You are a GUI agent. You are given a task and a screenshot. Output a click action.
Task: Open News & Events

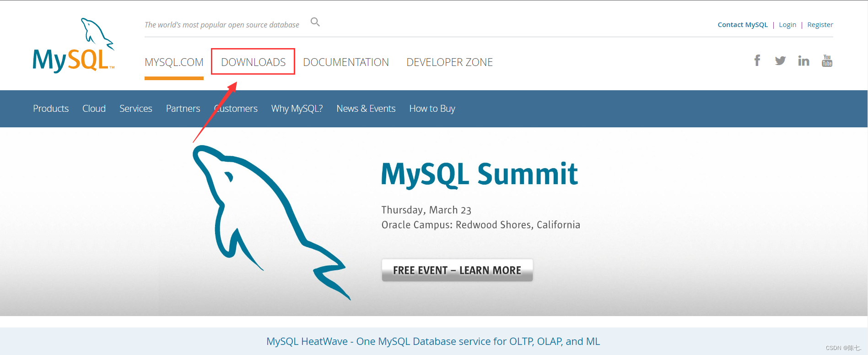click(x=366, y=109)
